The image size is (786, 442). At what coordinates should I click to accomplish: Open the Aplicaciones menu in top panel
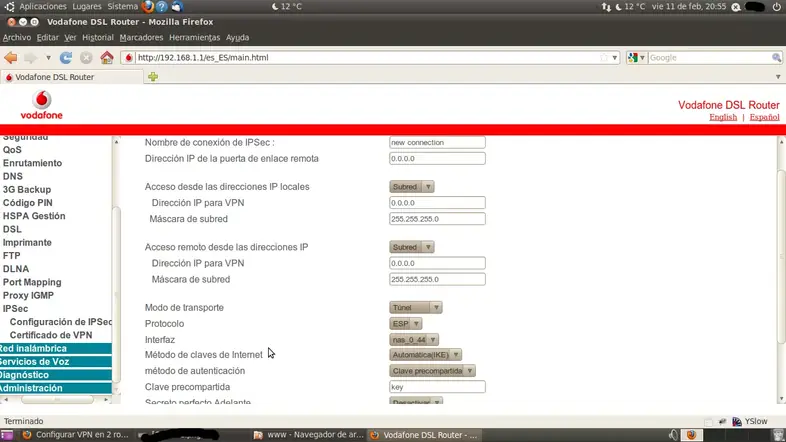click(43, 7)
